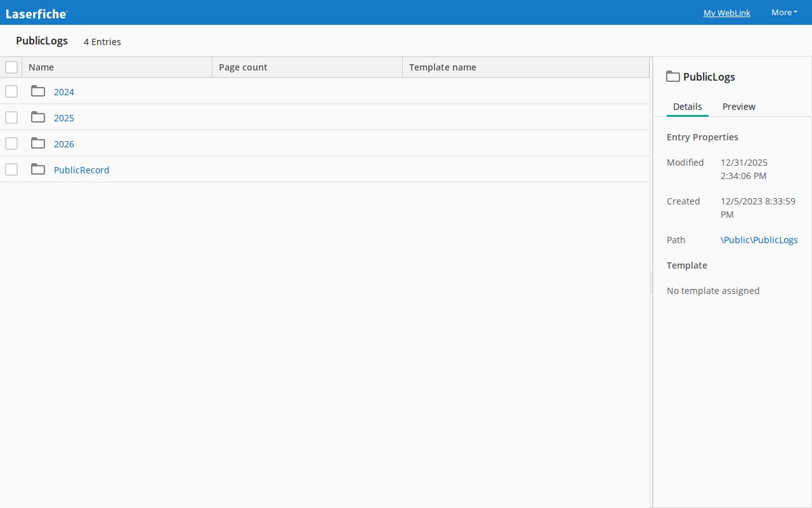Click 'No template assigned' text

click(713, 291)
